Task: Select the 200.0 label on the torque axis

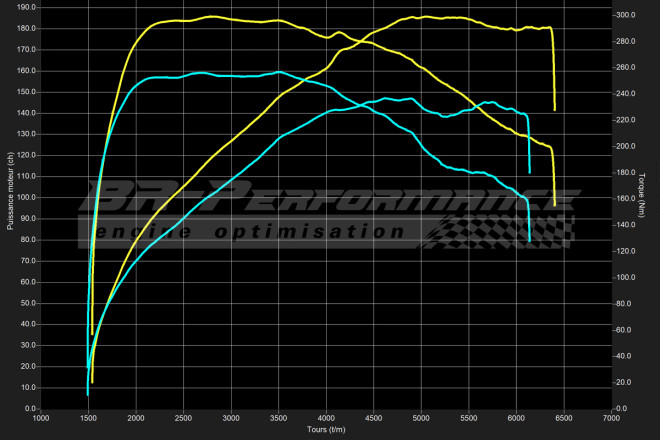Action: 626,147
